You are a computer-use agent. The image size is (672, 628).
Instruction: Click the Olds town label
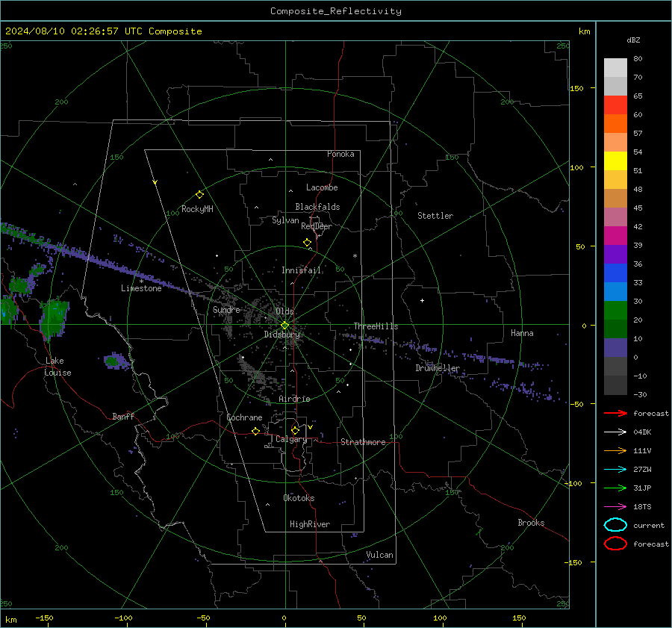coord(284,311)
